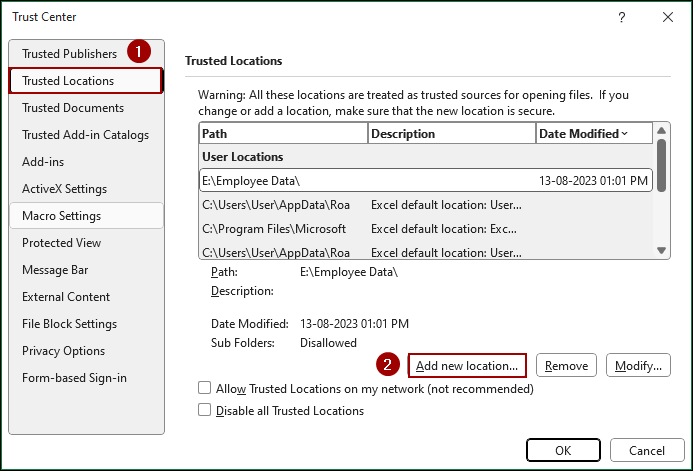Open the Message Bar section
The image size is (693, 471).
(x=86, y=270)
